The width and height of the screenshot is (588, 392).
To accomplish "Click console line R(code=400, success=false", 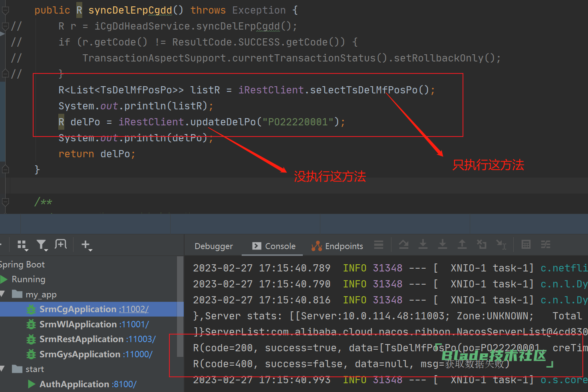I will pos(351,364).
